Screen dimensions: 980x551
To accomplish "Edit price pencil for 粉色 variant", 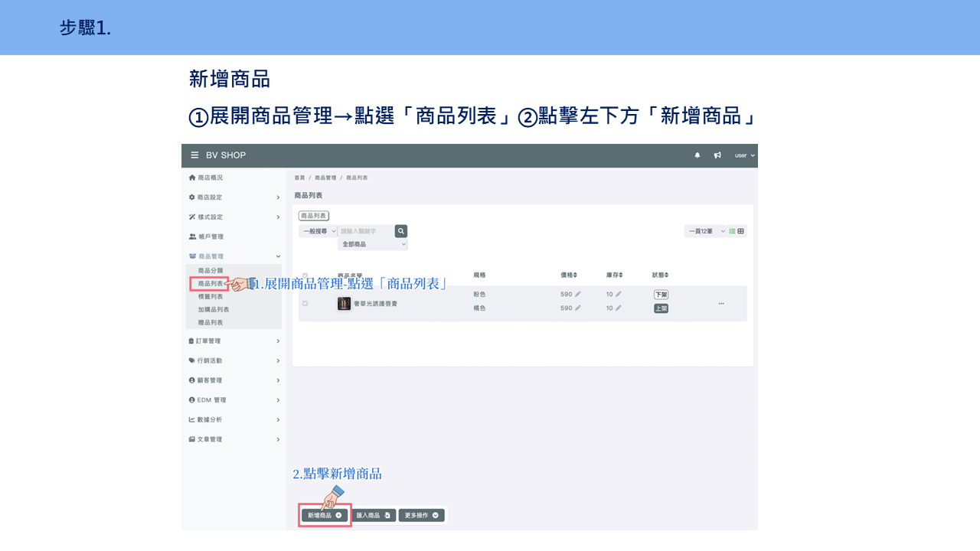I will (578, 295).
